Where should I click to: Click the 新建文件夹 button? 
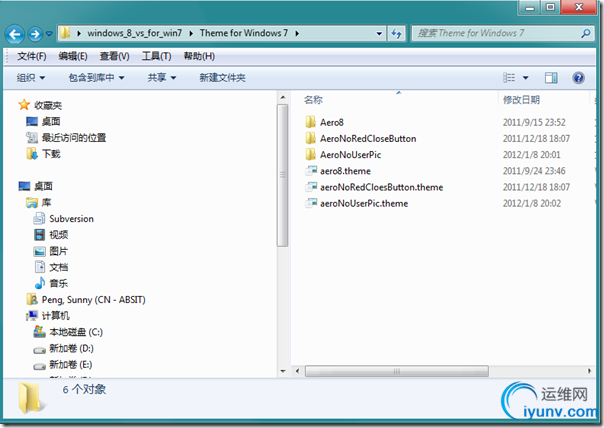click(222, 78)
